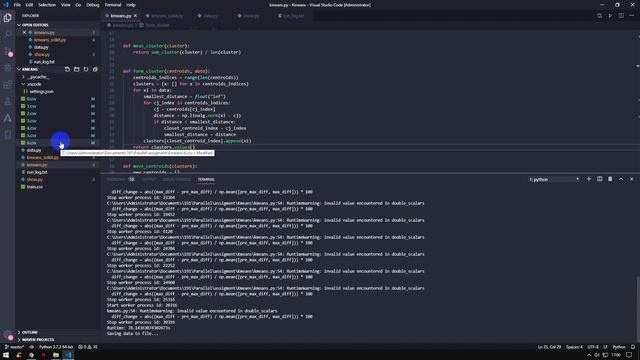Switch to data.py editor tab

pos(208,16)
